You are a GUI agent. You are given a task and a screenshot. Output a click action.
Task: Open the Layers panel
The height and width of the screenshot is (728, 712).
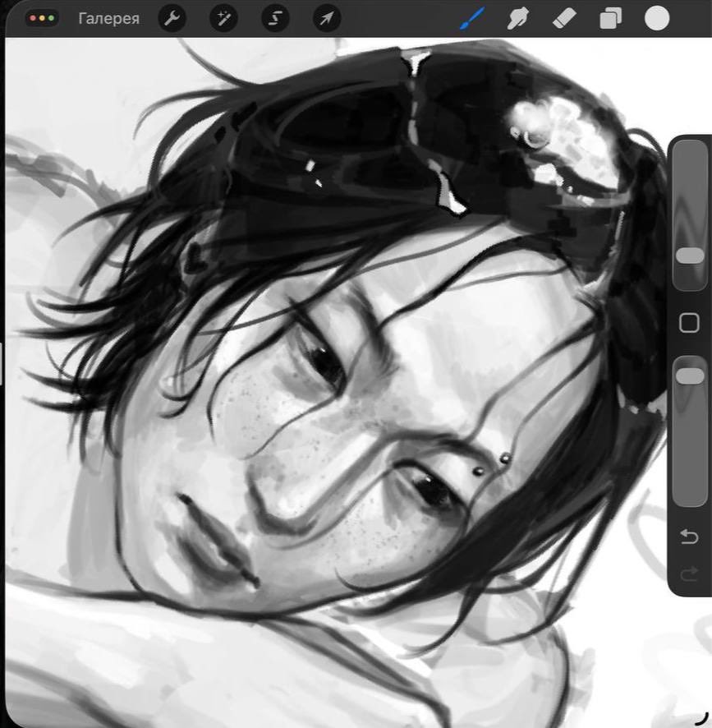coord(610,20)
